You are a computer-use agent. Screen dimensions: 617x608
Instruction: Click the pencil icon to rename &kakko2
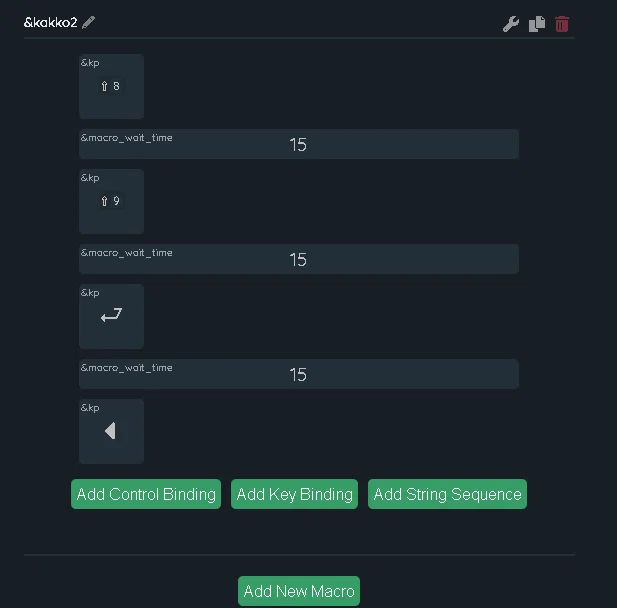pos(89,22)
